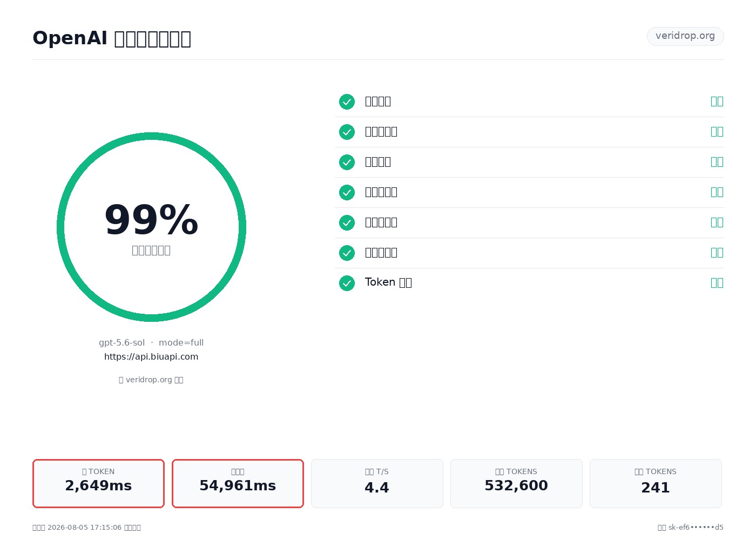Click the second green check icon in checklist

pos(347,132)
